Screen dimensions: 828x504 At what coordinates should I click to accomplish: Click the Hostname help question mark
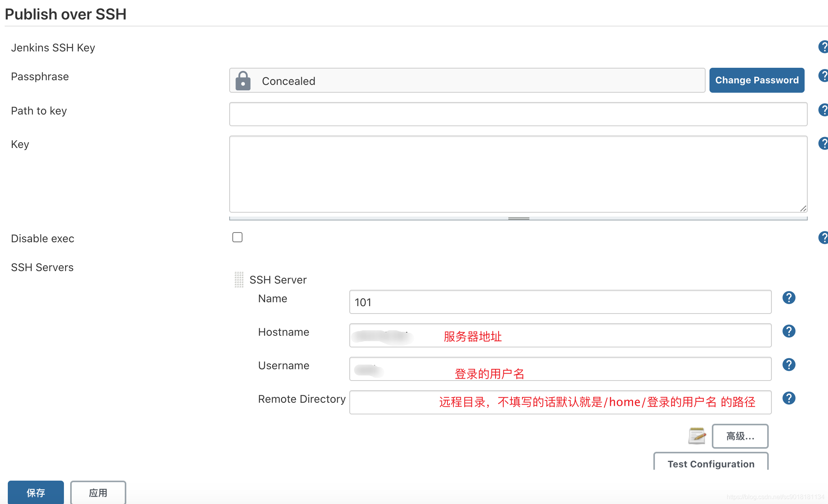pos(789,331)
